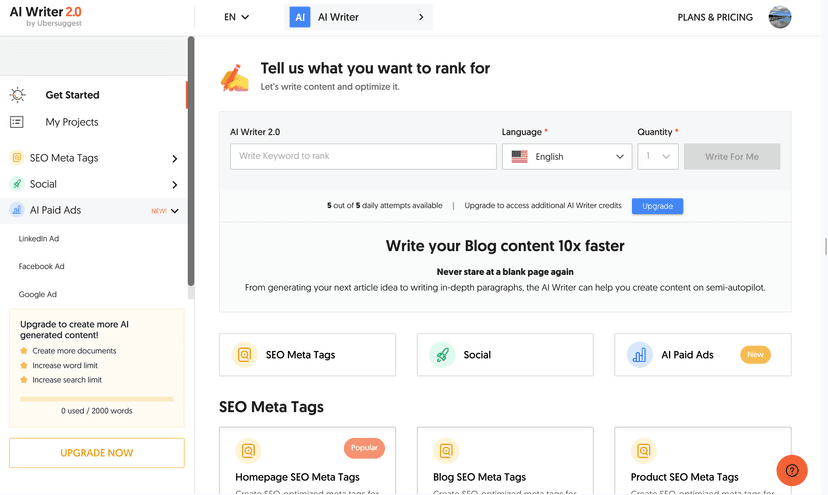Click the word usage progress bar

[x=97, y=399]
